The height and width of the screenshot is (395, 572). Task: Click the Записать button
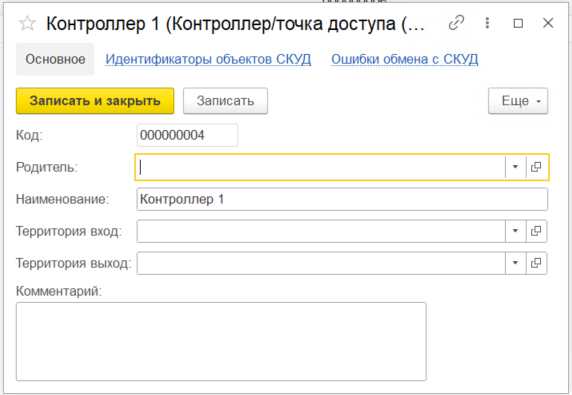(x=225, y=101)
